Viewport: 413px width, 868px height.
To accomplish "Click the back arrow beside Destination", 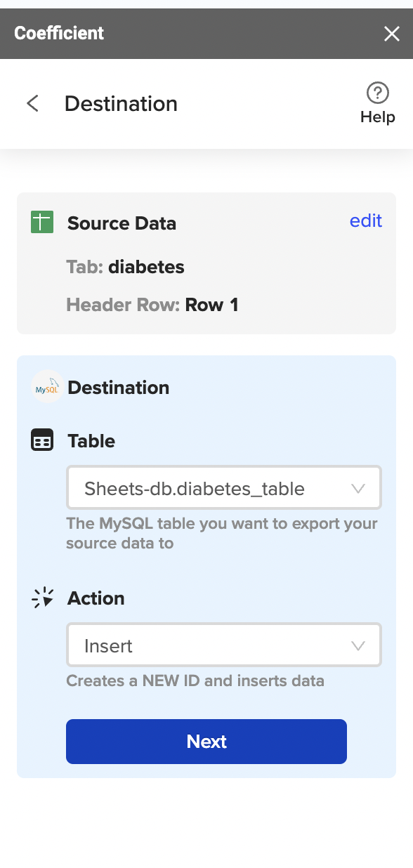I will click(x=32, y=104).
